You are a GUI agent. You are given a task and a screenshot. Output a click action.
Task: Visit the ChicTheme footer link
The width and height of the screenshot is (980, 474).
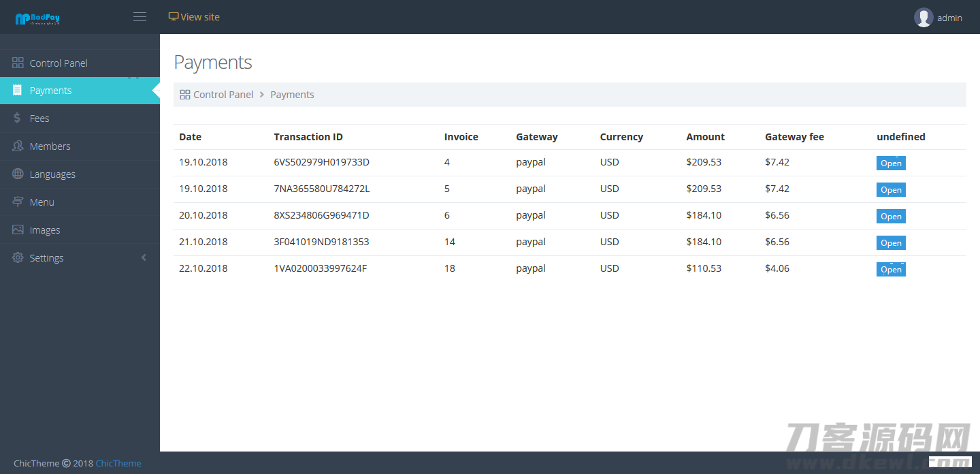pos(118,463)
